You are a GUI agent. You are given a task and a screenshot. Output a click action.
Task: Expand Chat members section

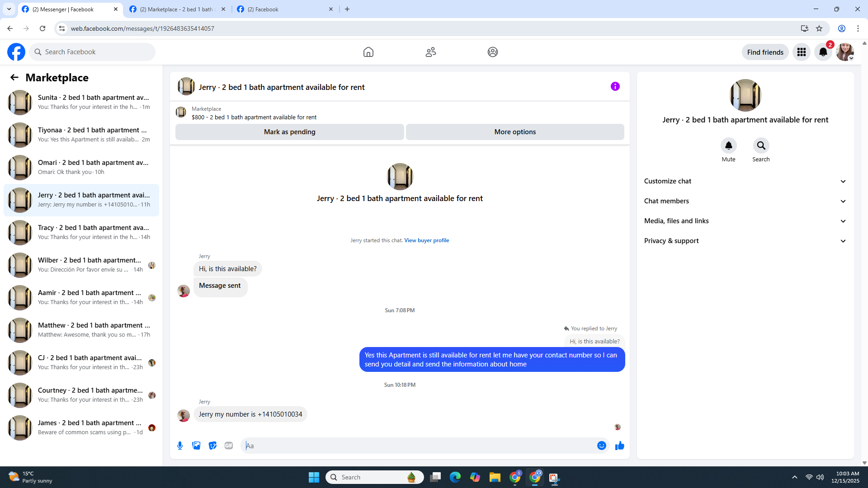745,201
